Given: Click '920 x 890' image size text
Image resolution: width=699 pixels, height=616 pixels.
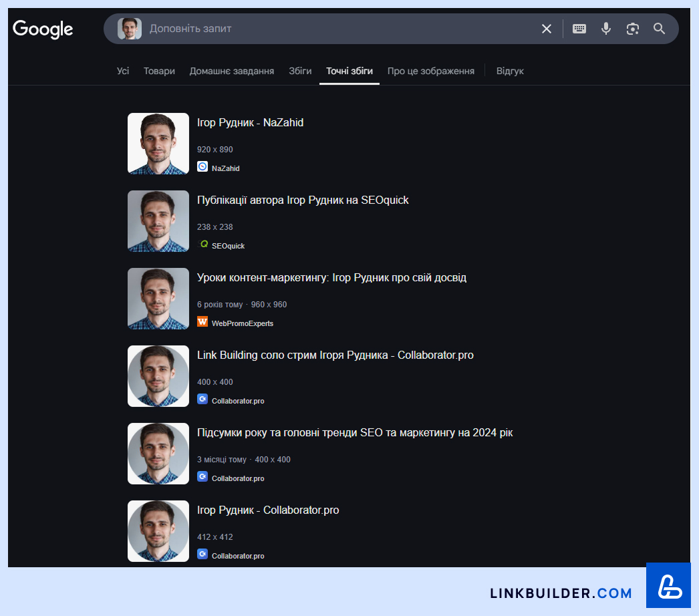Looking at the screenshot, I should (x=215, y=150).
